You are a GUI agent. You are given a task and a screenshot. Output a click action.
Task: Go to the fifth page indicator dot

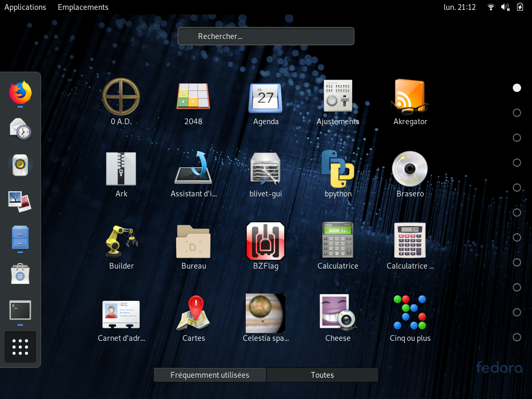click(517, 188)
